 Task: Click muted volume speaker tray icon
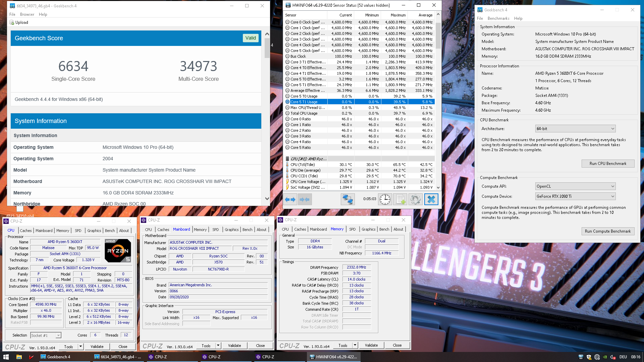click(x=613, y=357)
